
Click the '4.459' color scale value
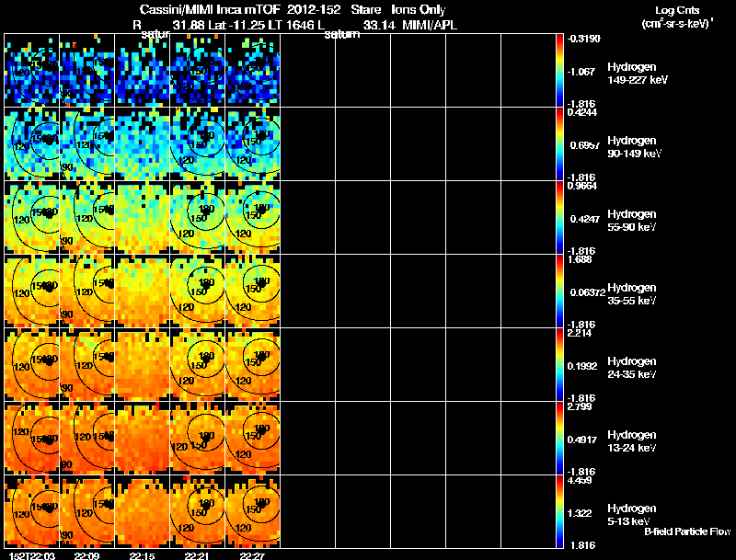(580, 480)
